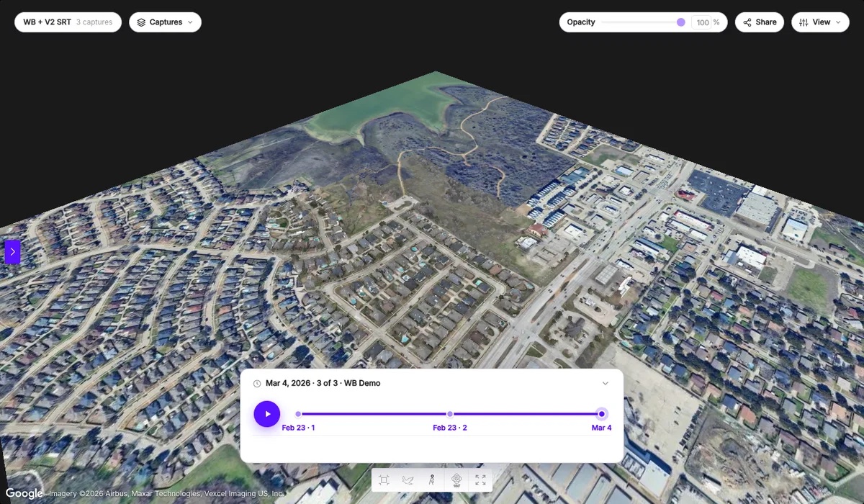The image size is (864, 504).
Task: Focus the opacity percentage input field
Action: pyautogui.click(x=702, y=22)
